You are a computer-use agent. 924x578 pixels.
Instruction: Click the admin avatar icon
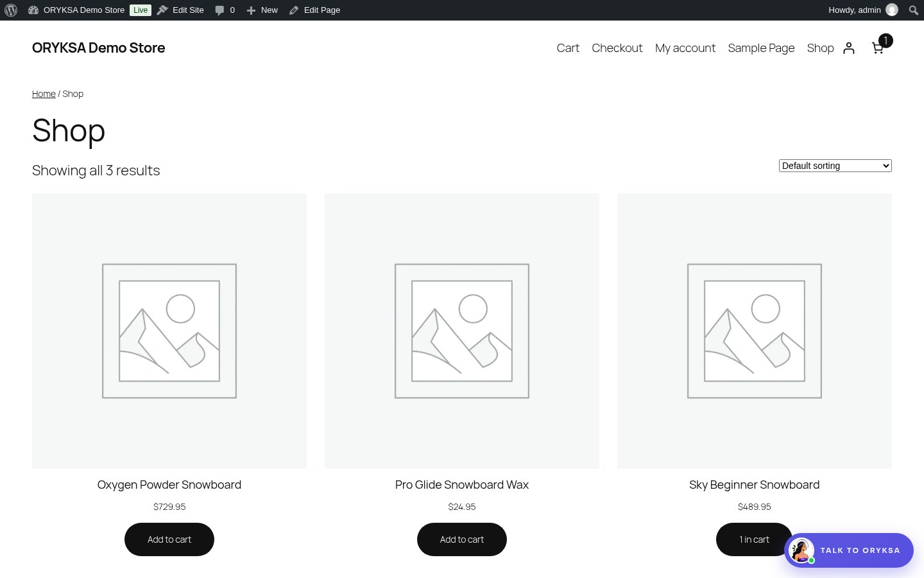(x=892, y=10)
